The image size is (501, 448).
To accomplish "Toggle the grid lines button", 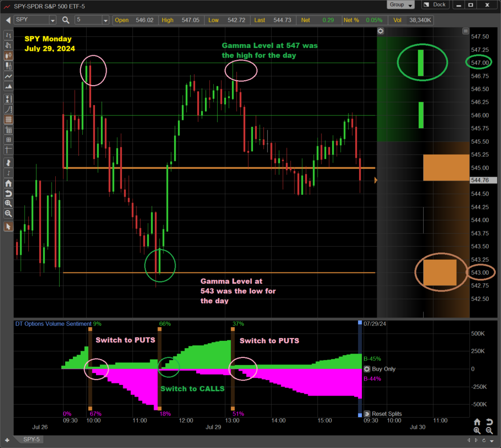I will tap(8, 119).
